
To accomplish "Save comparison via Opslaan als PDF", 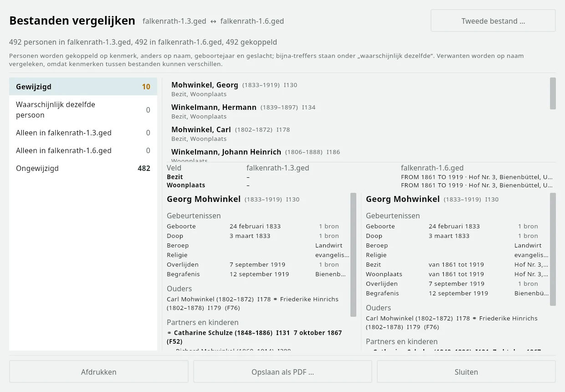I will click(282, 372).
